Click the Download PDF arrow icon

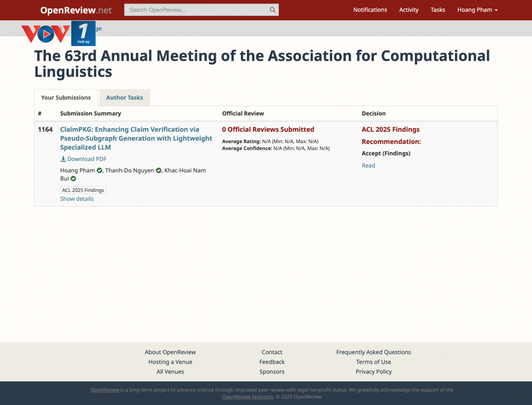pyautogui.click(x=63, y=159)
